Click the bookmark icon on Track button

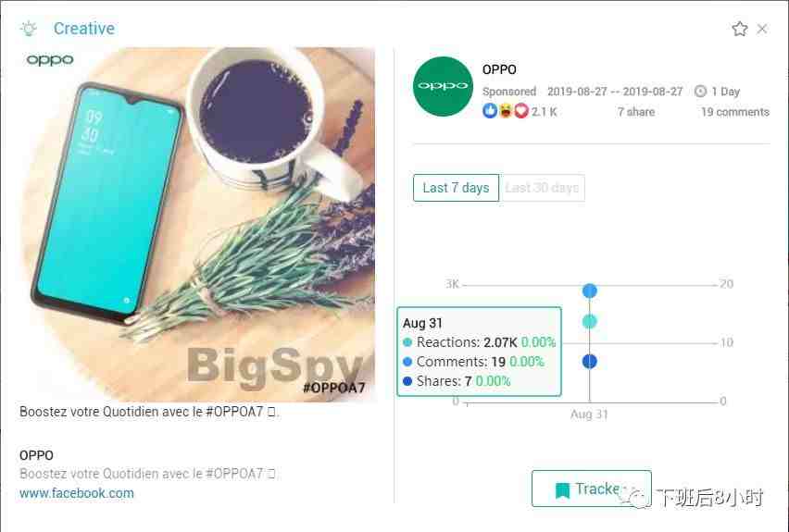pyautogui.click(x=562, y=489)
